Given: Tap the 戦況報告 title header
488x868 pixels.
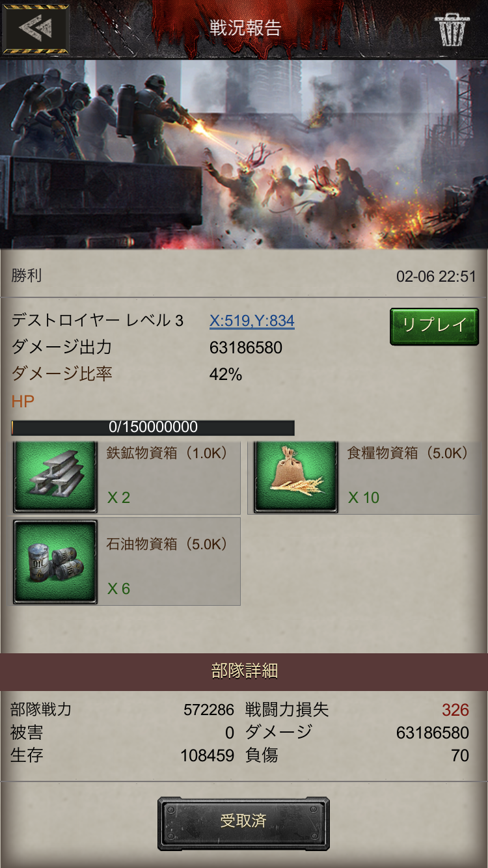Looking at the screenshot, I should [245, 28].
